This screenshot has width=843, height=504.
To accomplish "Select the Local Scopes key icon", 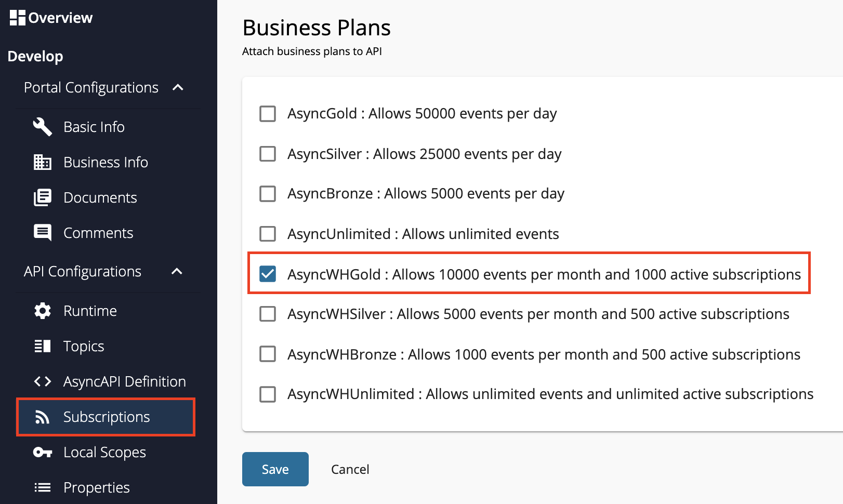I will (x=42, y=452).
